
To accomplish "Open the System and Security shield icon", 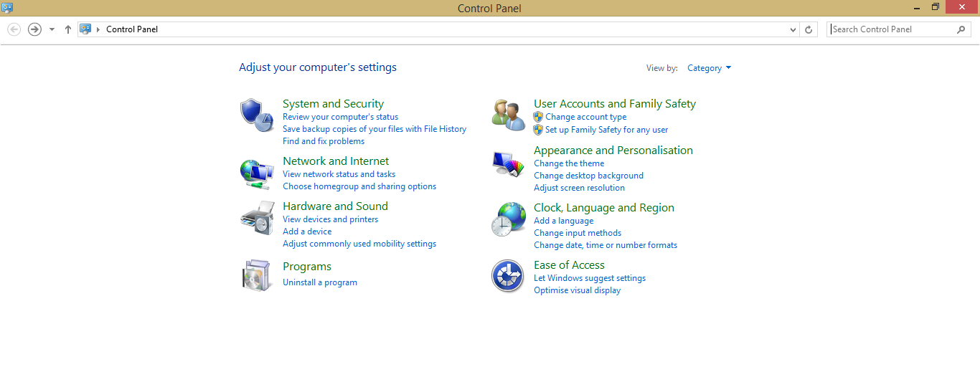I will [x=257, y=115].
